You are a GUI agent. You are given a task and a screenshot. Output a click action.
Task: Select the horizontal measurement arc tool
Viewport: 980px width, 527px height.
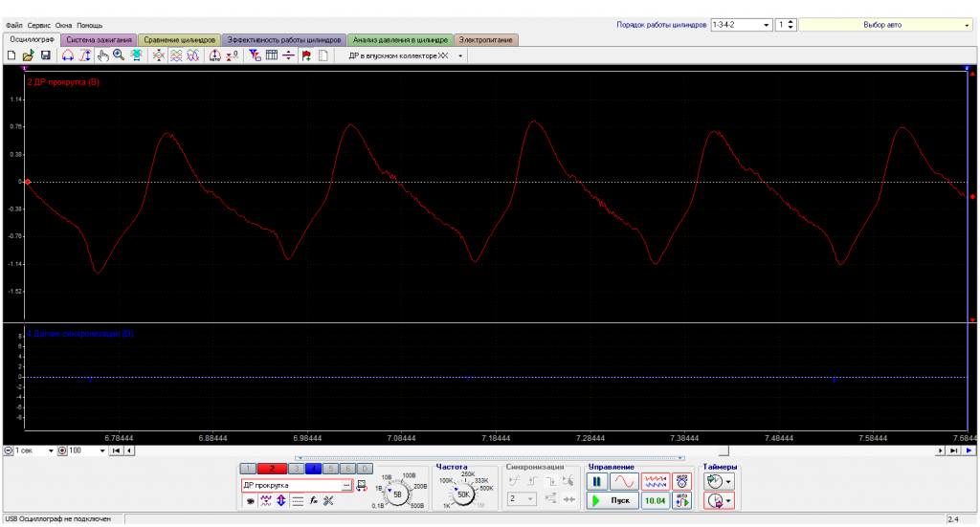click(68, 55)
